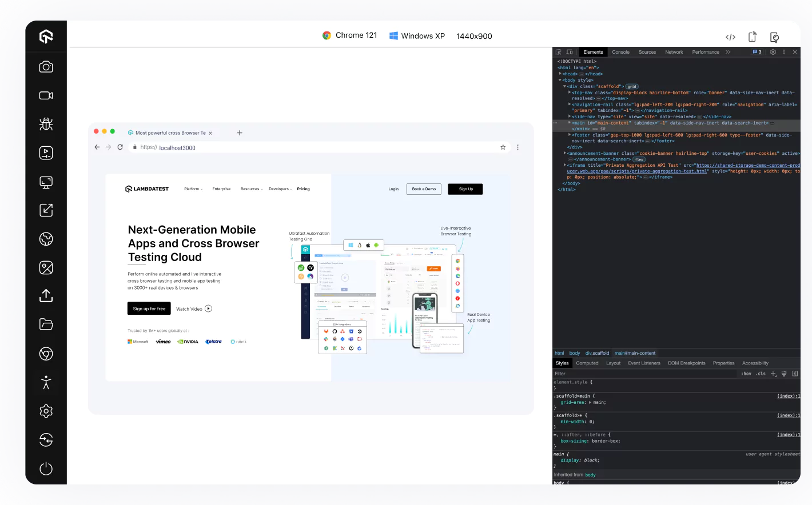Open the Resources dropdown in the navigation bar
The width and height of the screenshot is (812, 505).
coord(250,189)
